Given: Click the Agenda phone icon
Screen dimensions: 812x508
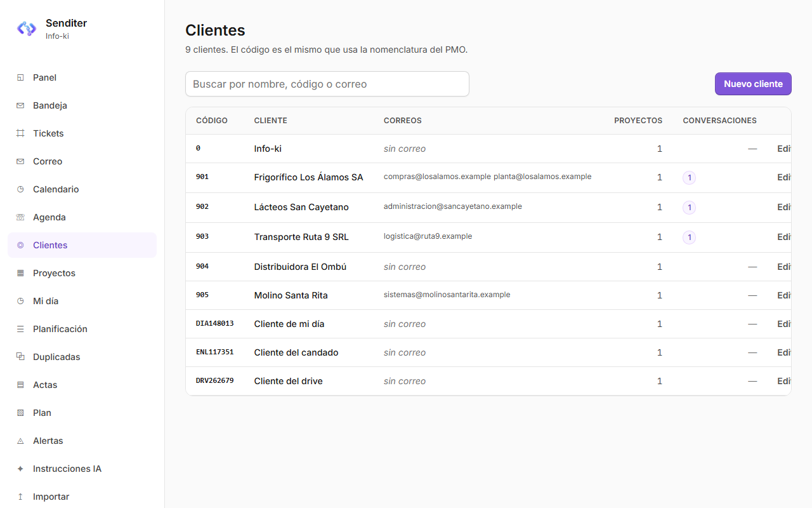Looking at the screenshot, I should (20, 217).
